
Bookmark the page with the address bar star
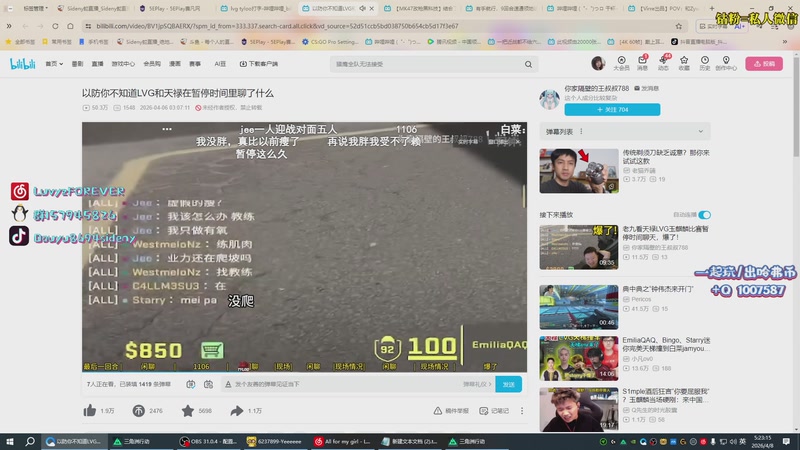click(x=679, y=26)
